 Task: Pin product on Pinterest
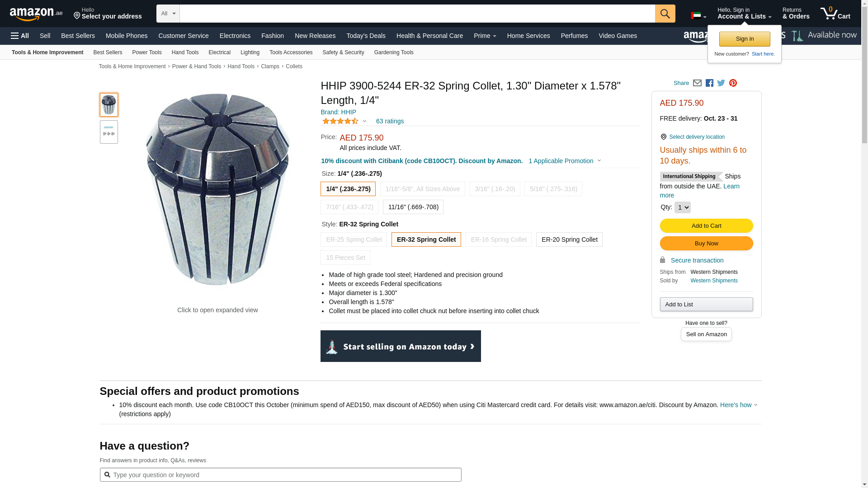733,83
